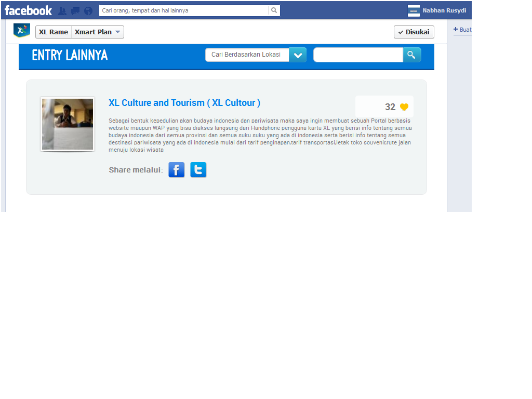The height and width of the screenshot is (399, 532).
Task: Click the Buat link in right sidebar
Action: coord(462,30)
